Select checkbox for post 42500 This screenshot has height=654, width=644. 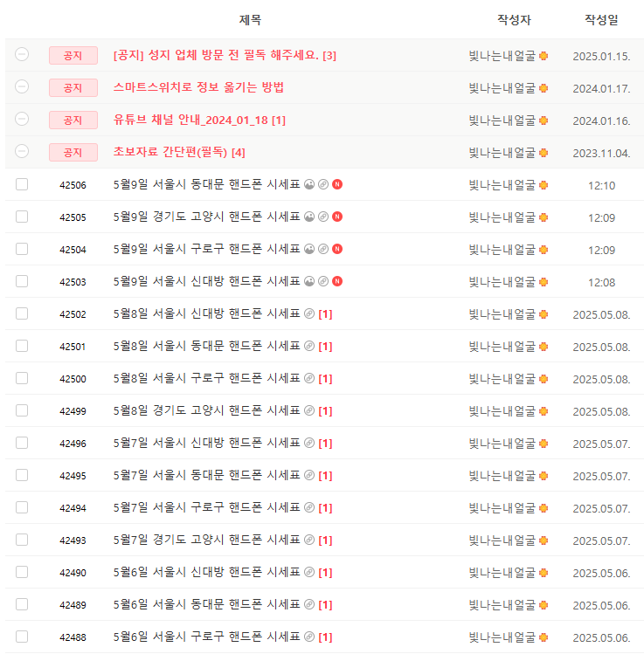pyautogui.click(x=22, y=378)
